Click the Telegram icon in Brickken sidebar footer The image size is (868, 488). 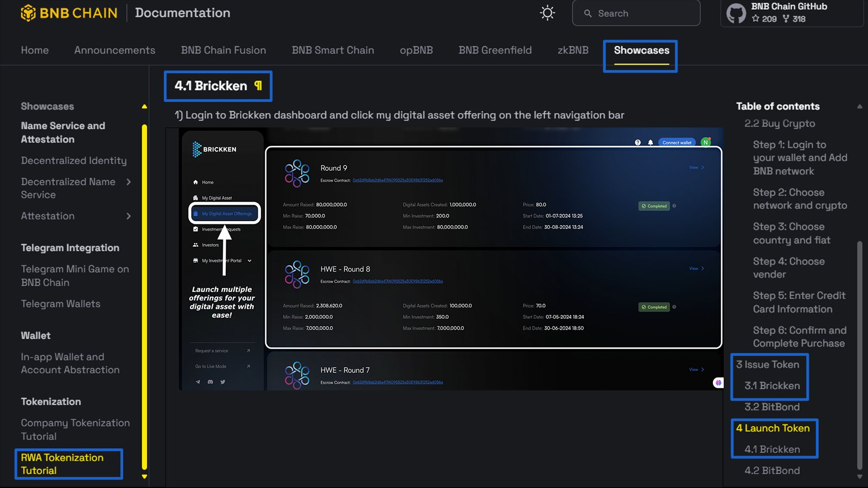coord(198,382)
